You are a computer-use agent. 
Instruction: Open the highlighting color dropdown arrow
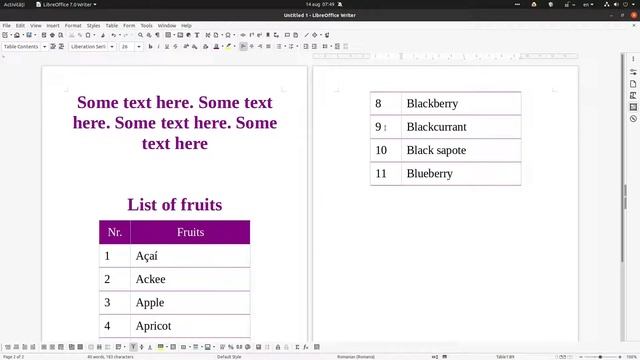[x=234, y=47]
